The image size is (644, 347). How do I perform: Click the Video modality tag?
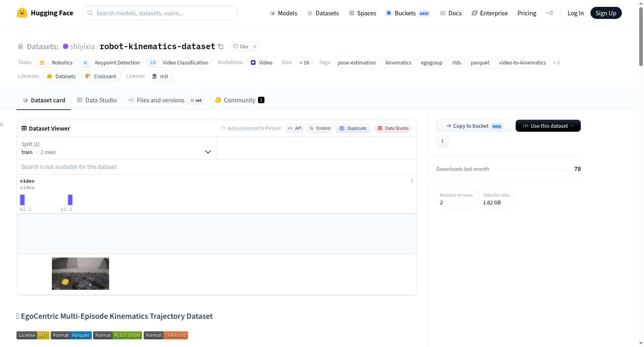(x=261, y=62)
